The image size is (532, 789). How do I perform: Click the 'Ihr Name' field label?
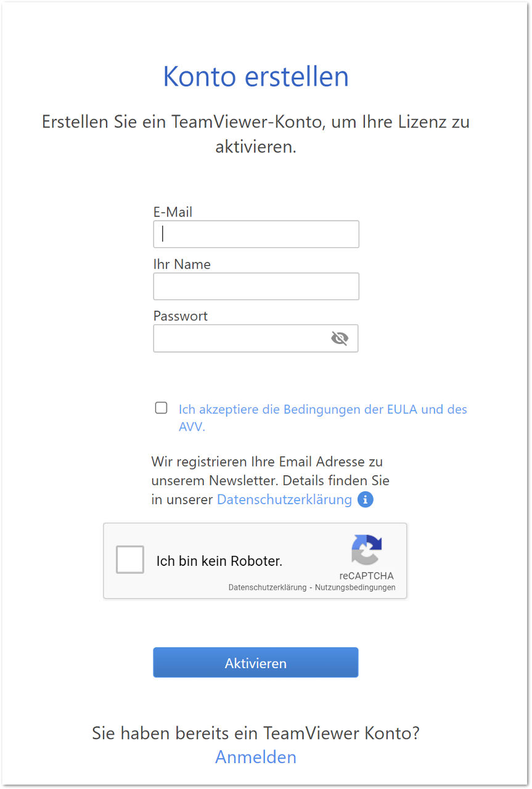pos(182,264)
